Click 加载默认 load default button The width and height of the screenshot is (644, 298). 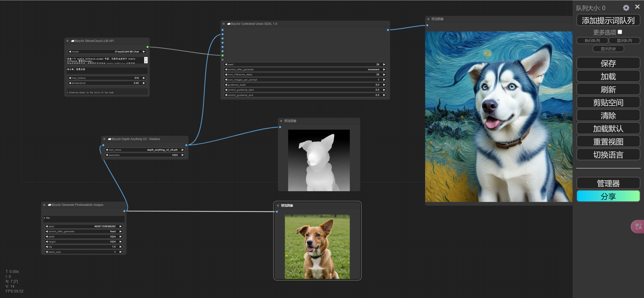[608, 129]
